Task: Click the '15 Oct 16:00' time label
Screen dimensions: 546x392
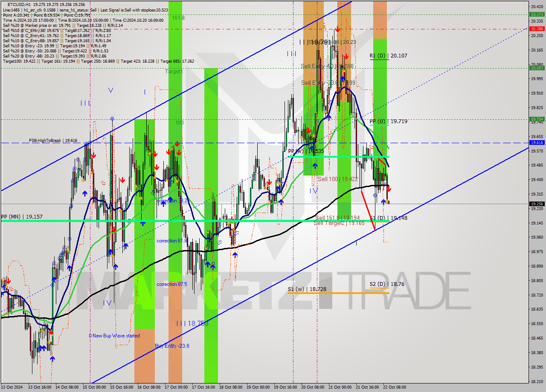Action: tap(122, 387)
